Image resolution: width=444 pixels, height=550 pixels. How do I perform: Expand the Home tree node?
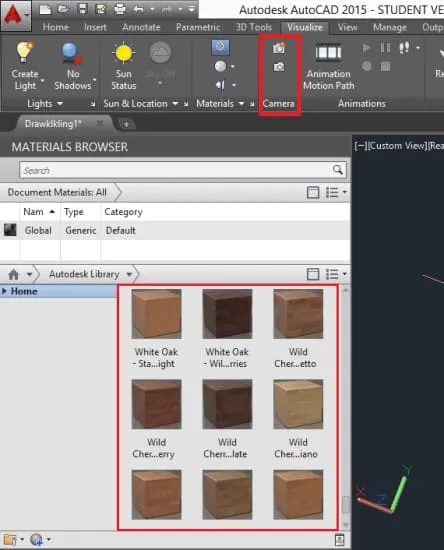coord(4,291)
